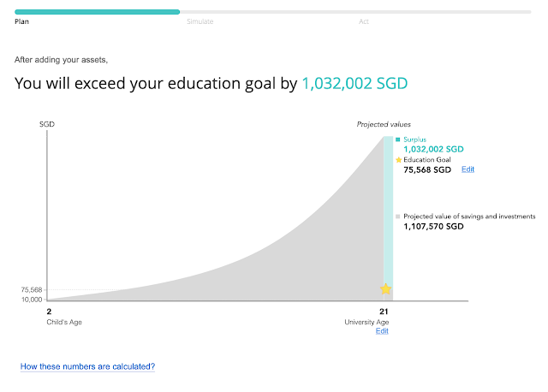The height and width of the screenshot is (392, 548).
Task: Select the Plan step label
Action: pyautogui.click(x=21, y=21)
